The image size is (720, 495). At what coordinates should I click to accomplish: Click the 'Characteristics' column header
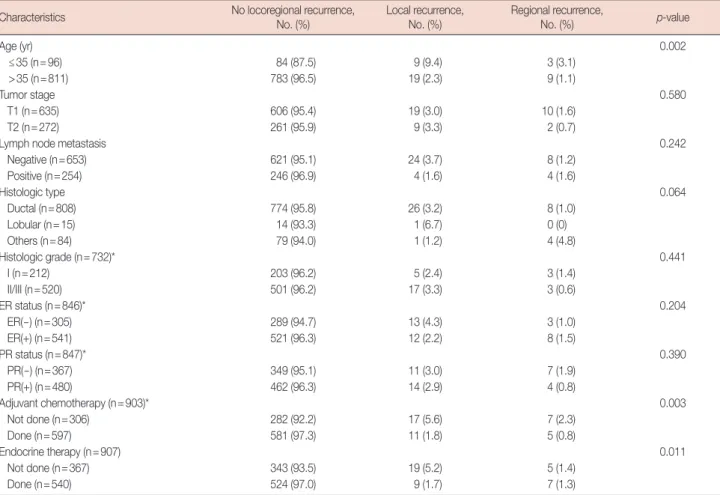point(32,17)
